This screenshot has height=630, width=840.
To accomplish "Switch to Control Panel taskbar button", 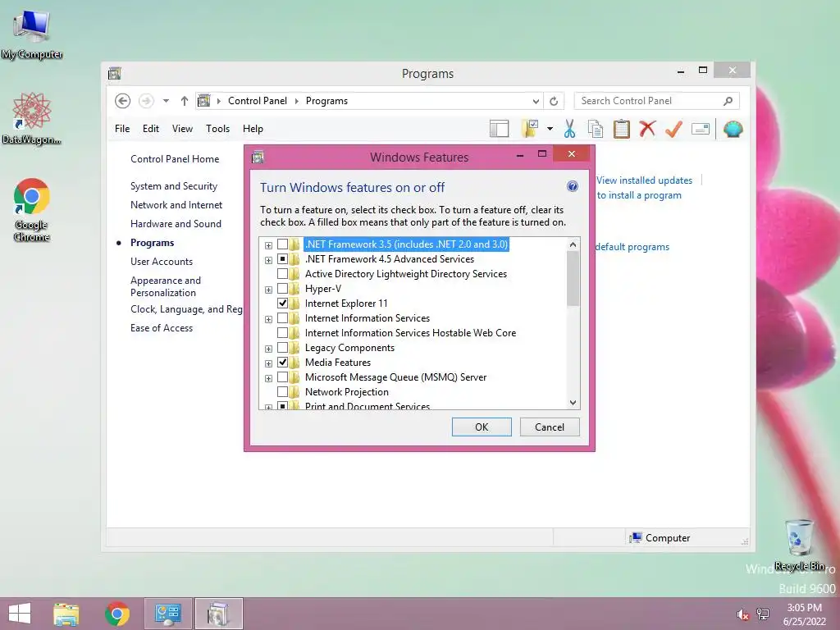I will click(168, 614).
